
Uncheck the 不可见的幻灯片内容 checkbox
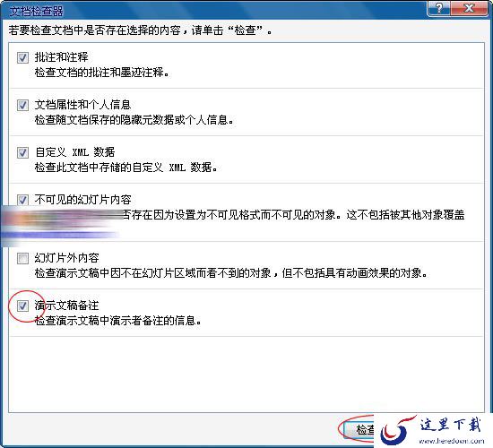22,200
